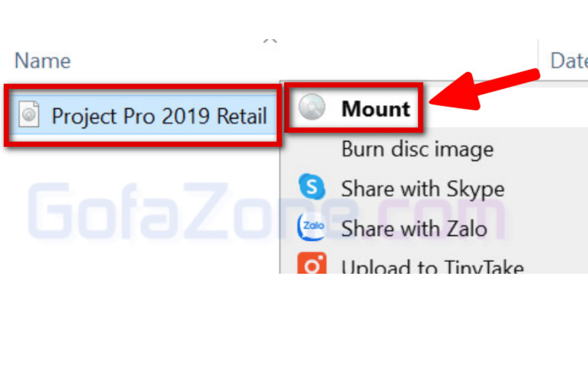
Task: Click blank context menu space right of Mount
Action: pyautogui.click(x=506, y=108)
